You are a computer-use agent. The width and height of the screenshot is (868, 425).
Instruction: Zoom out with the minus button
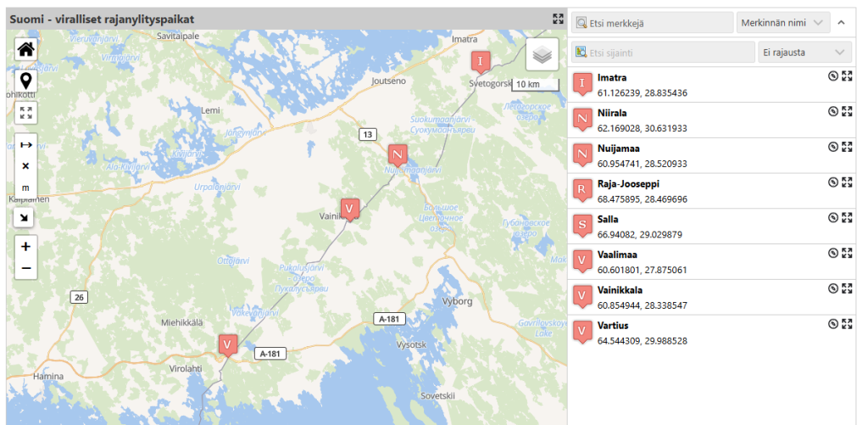point(25,269)
